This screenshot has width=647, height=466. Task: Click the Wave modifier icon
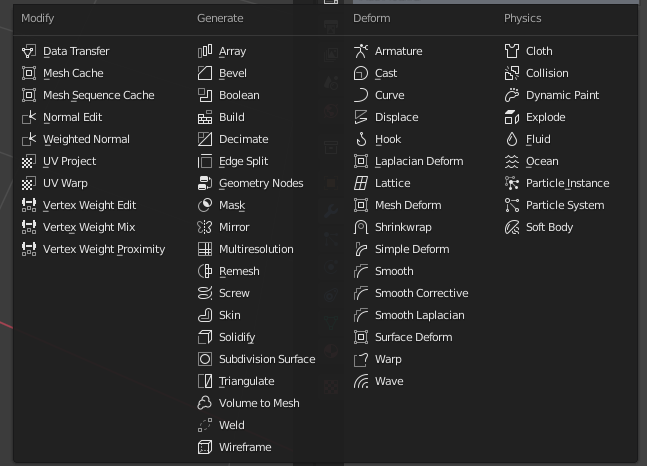(x=361, y=381)
